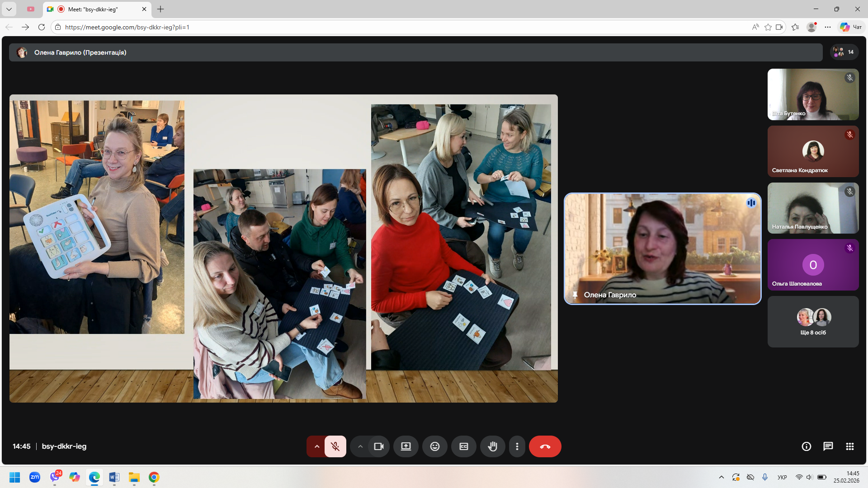Raise hand using the hand icon

coord(492,446)
